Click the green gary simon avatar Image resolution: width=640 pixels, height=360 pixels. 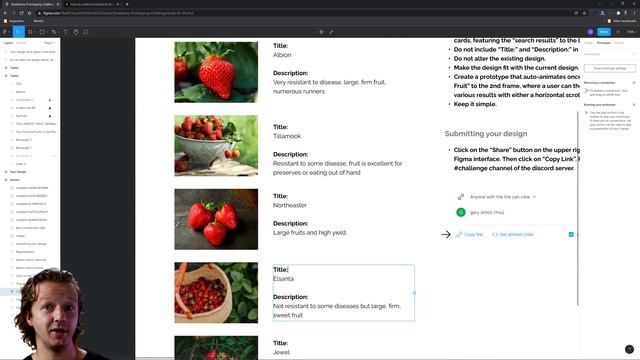[461, 212]
